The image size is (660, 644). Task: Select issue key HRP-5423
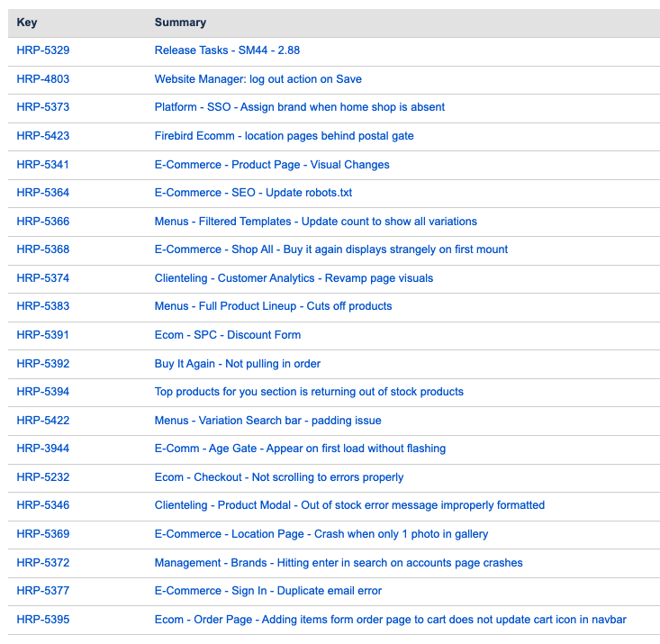(x=42, y=136)
